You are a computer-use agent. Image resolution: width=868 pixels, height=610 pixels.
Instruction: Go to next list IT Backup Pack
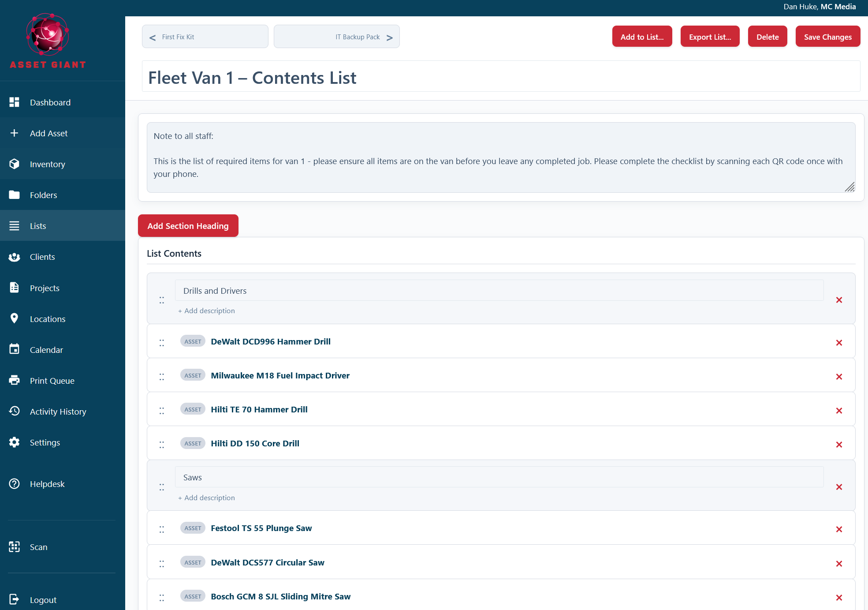[x=337, y=37]
